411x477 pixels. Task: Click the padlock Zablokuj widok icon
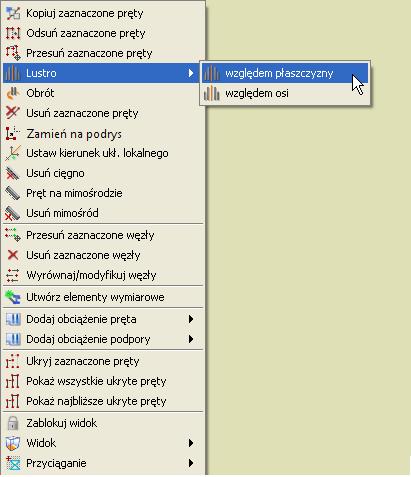(13, 423)
